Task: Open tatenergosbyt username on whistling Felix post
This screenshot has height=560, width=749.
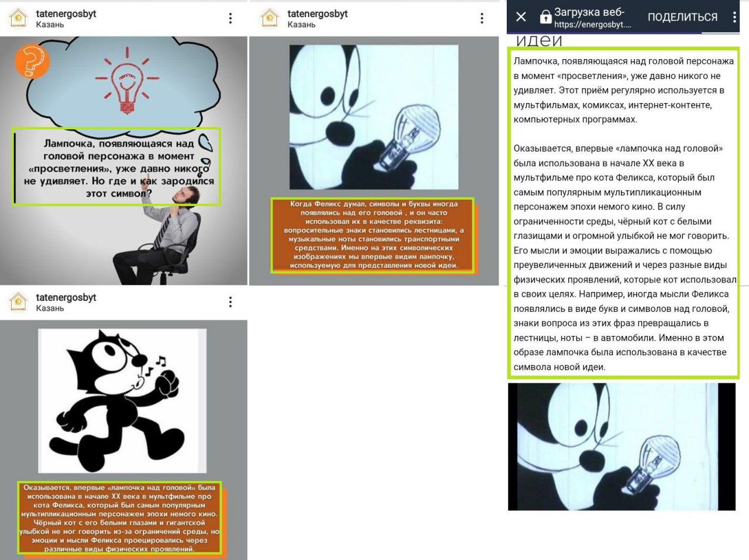Action: [66, 297]
